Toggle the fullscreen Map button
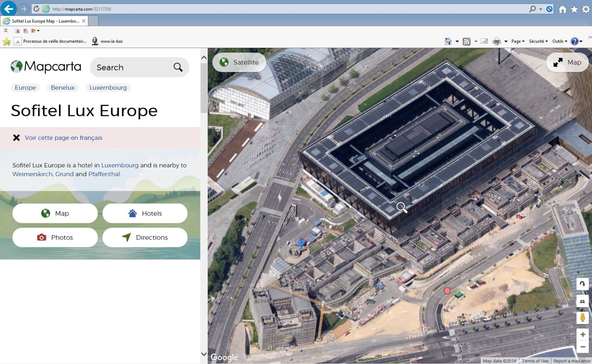The width and height of the screenshot is (592, 364). [567, 62]
